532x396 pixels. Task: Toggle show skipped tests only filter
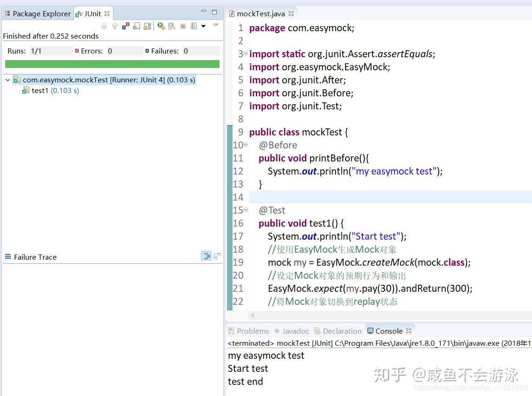136,26
